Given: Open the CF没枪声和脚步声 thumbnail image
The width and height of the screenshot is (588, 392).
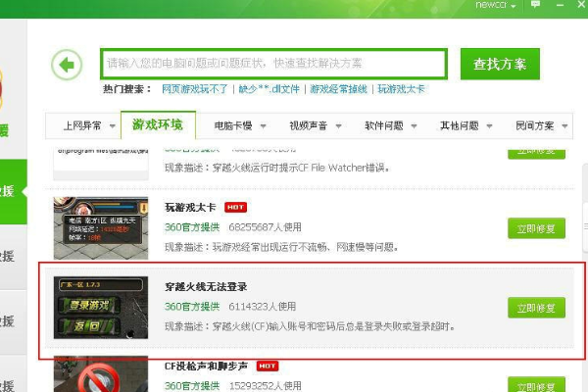Looking at the screenshot, I should (x=101, y=374).
